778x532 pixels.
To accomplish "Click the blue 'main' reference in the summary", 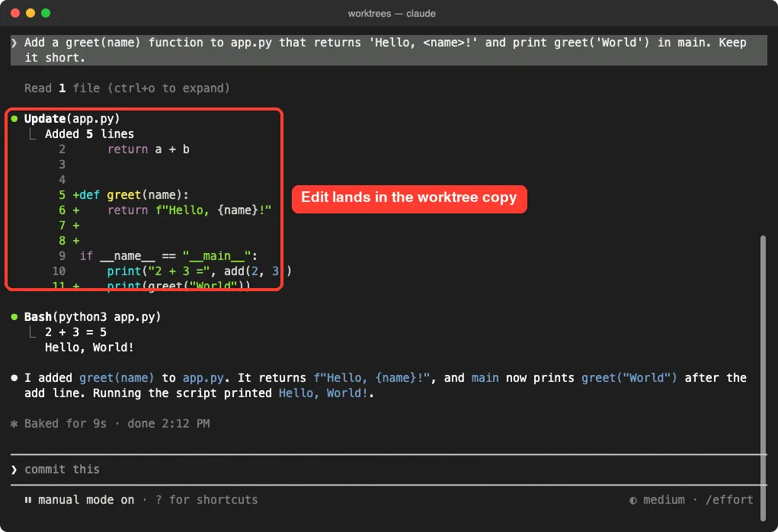I will [x=485, y=378].
